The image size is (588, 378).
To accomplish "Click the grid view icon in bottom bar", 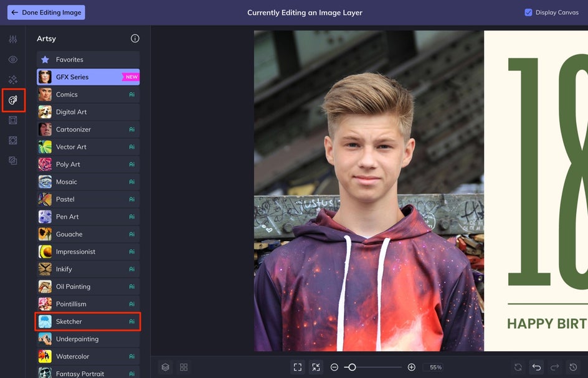I will point(184,367).
